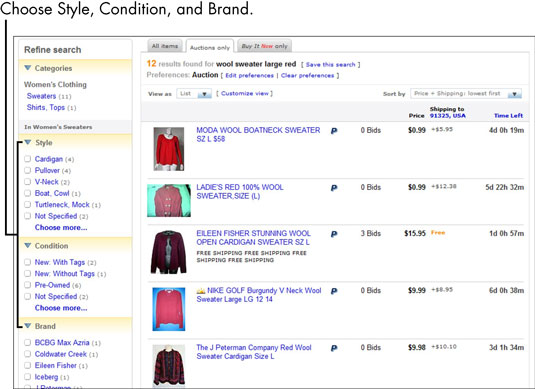535x389 pixels.
Task: Click the BCBG Max Azria brand link
Action: 62,343
